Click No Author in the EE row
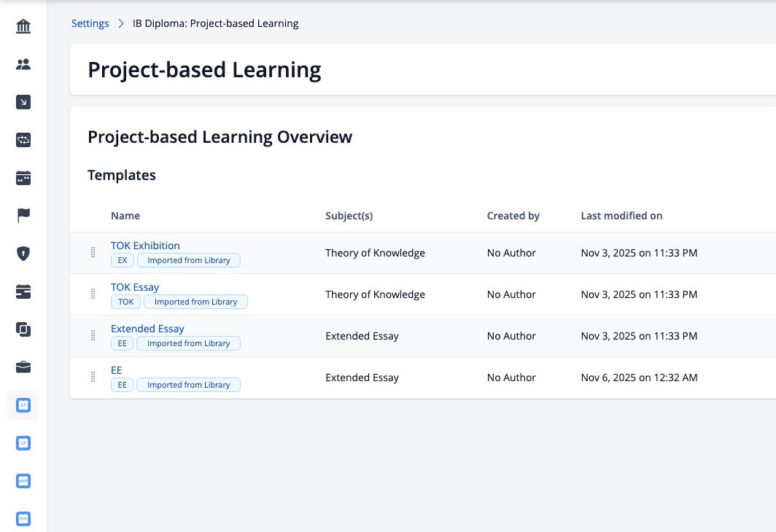The height and width of the screenshot is (532, 776). (511, 378)
